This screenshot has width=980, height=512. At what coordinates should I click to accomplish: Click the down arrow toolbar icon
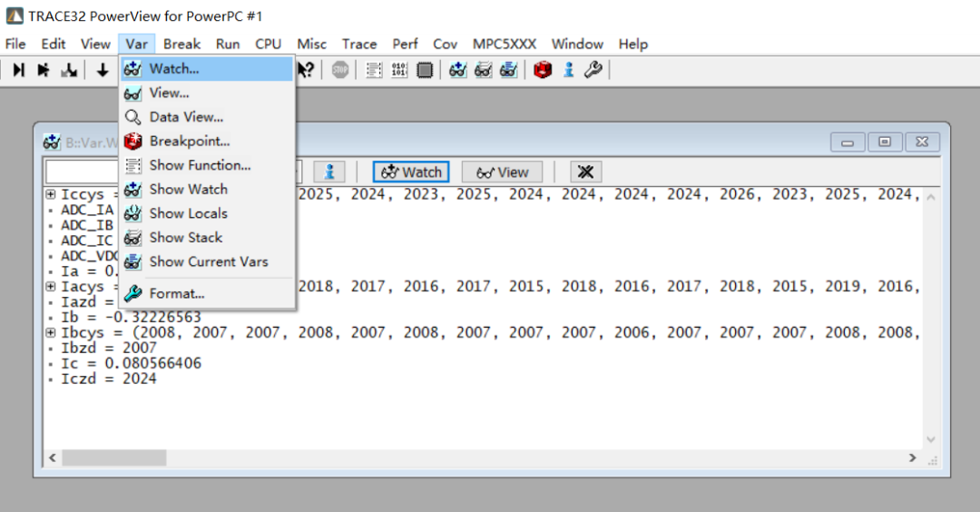103,70
